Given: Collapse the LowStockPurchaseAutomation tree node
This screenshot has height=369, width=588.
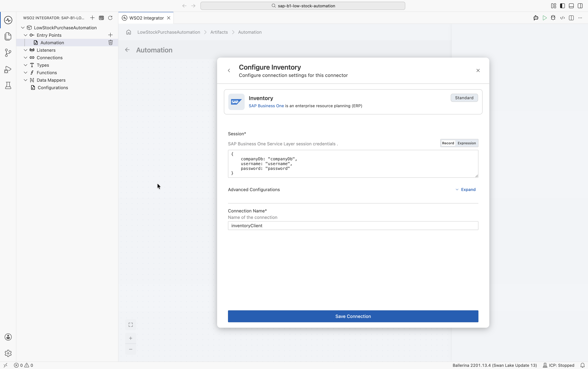Looking at the screenshot, I should coord(23,28).
